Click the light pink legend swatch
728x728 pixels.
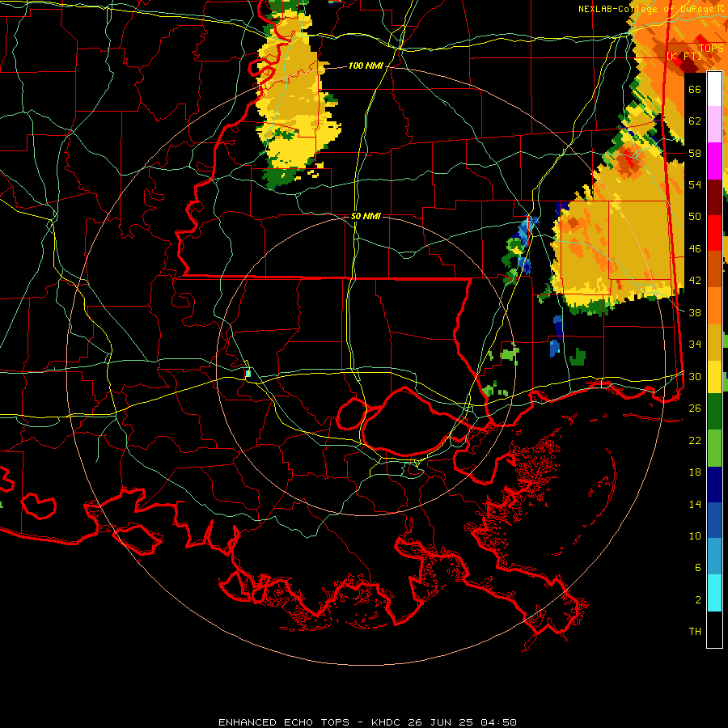coord(714,125)
